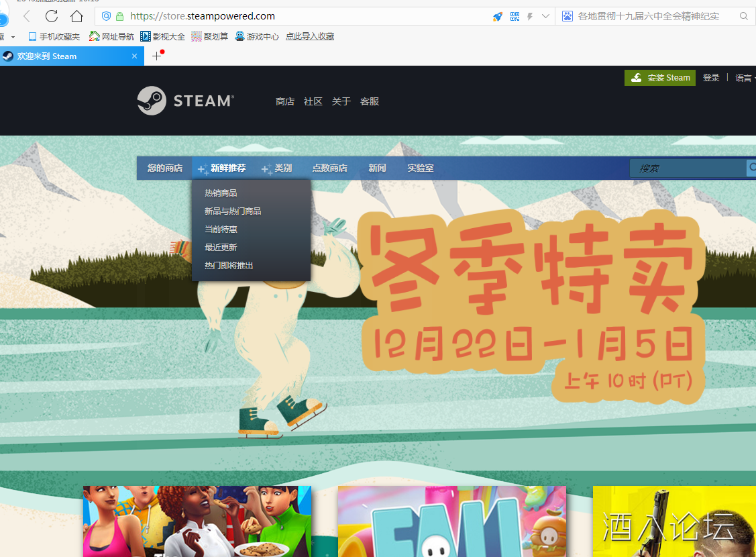Click the Steam logo in the header

click(186, 101)
